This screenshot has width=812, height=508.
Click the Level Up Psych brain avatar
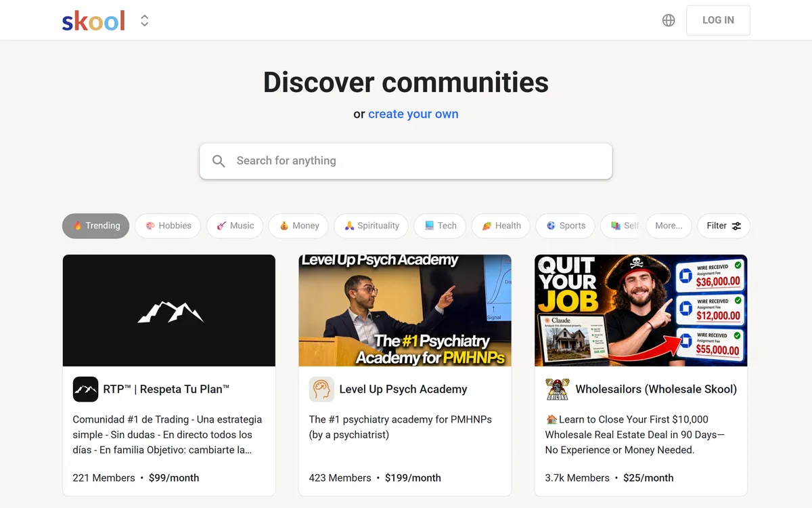tap(321, 389)
